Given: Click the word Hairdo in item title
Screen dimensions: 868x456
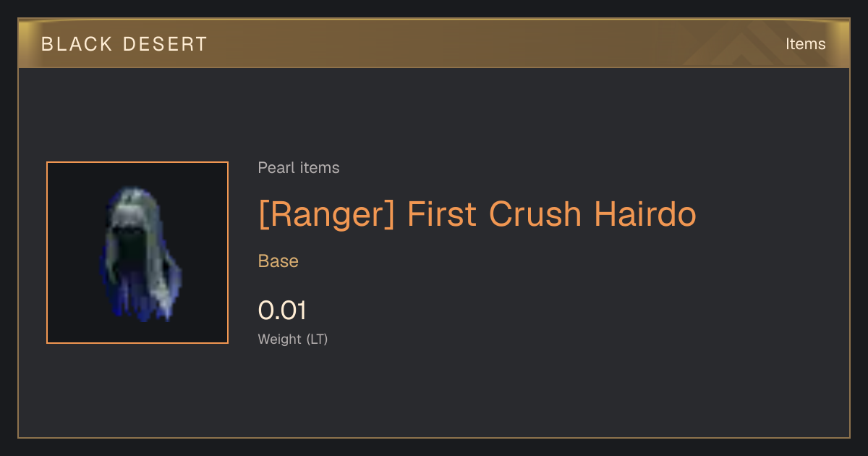Looking at the screenshot, I should pos(644,214).
